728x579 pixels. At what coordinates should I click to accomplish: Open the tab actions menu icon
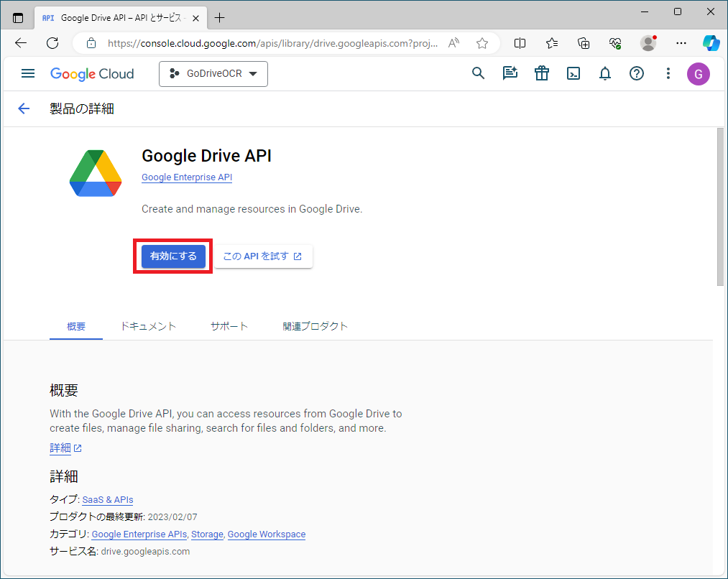pyautogui.click(x=18, y=18)
